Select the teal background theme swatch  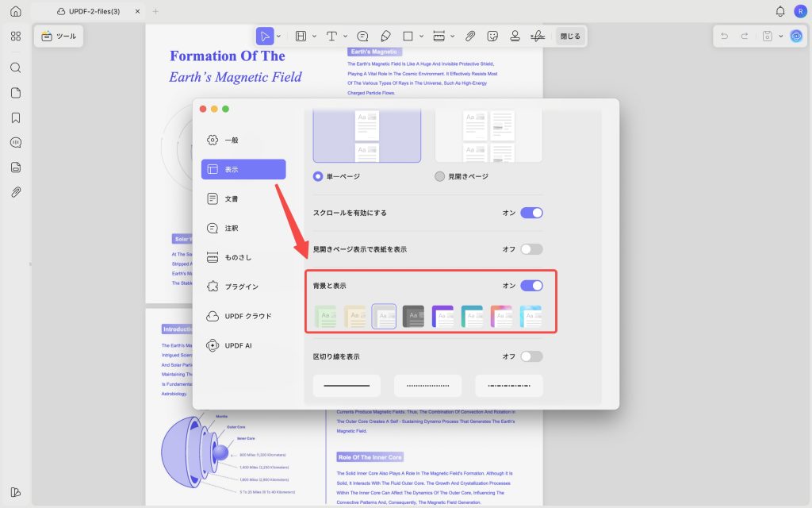coord(472,316)
